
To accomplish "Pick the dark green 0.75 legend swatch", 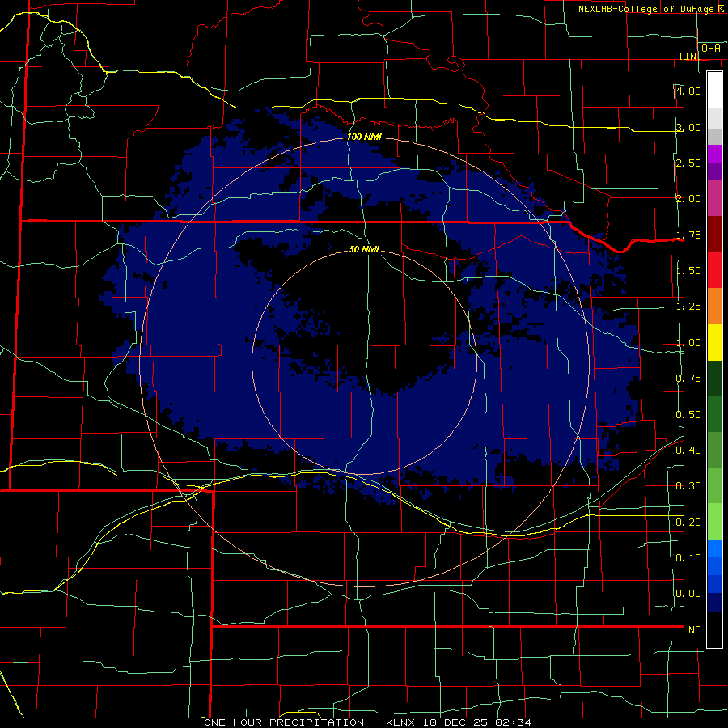I will coord(714,378).
